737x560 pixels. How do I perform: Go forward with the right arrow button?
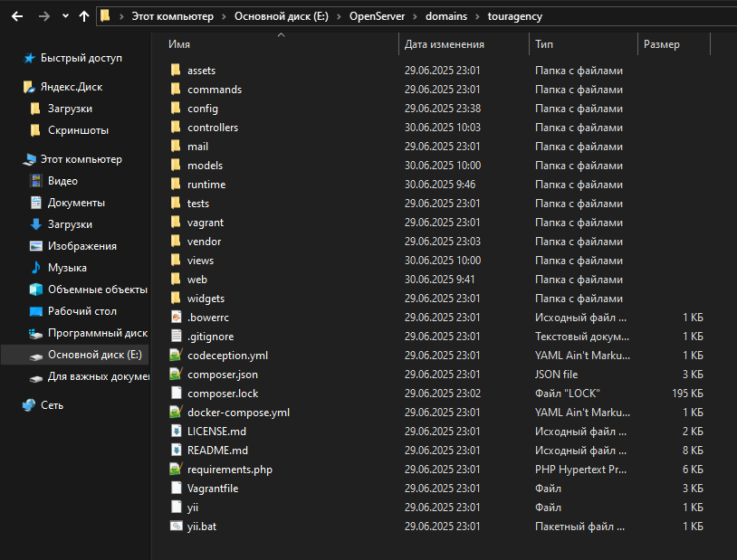point(44,16)
